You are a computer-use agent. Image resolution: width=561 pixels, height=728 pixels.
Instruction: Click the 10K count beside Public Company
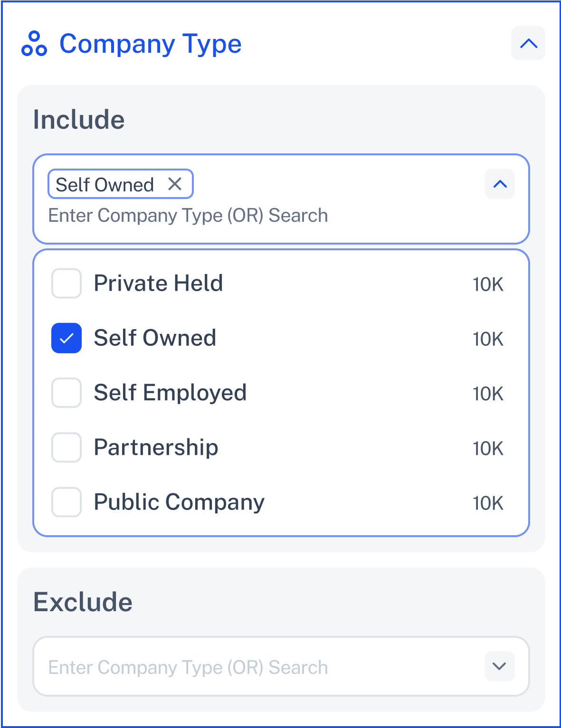[488, 503]
